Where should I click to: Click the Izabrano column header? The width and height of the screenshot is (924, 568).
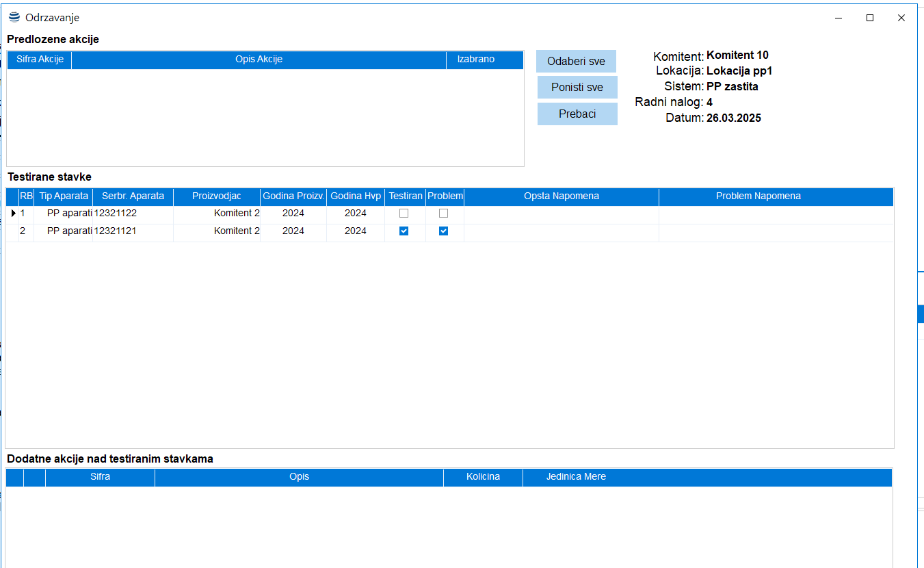(475, 60)
